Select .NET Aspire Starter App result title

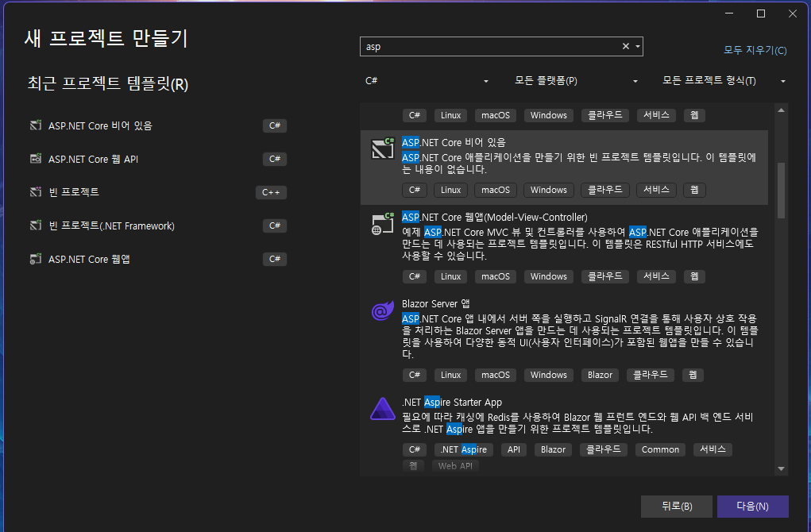click(x=451, y=403)
